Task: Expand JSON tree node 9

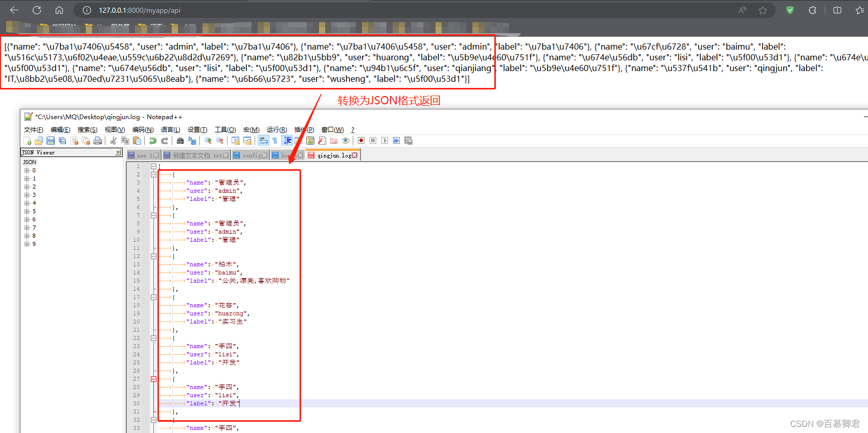Action: pos(27,244)
